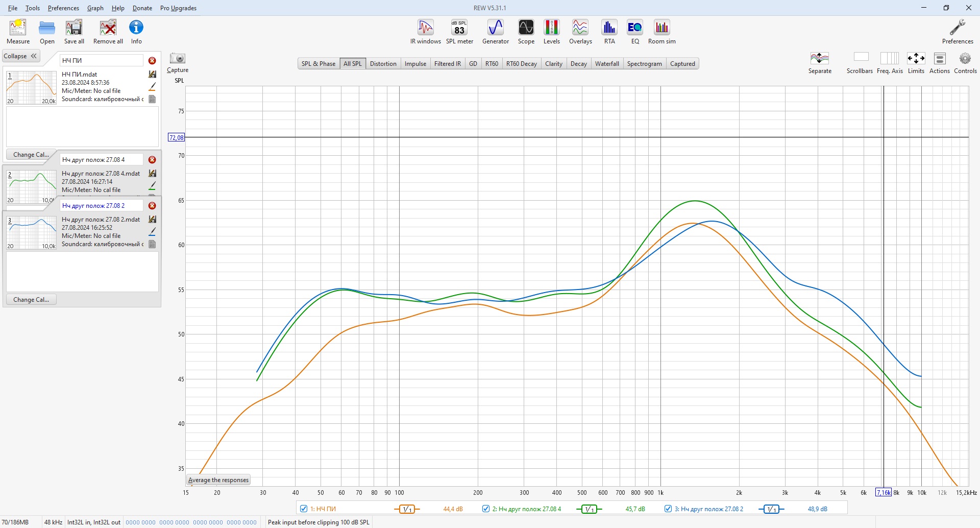Open graph Controls gear
Screen dimensions: 980x528
pos(965,63)
